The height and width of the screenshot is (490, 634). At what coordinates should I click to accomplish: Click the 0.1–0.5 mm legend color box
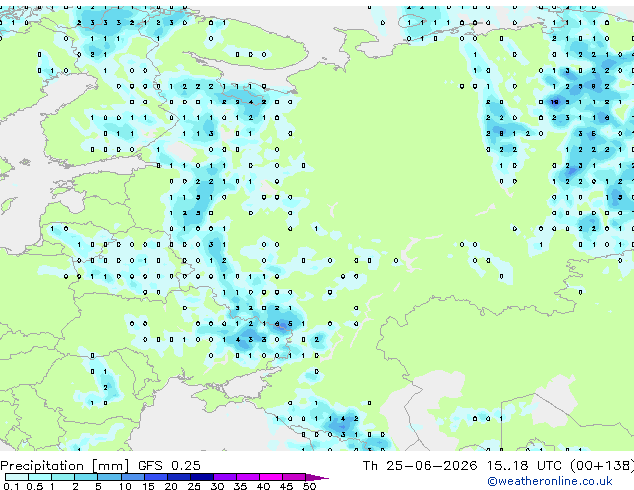(x=17, y=477)
